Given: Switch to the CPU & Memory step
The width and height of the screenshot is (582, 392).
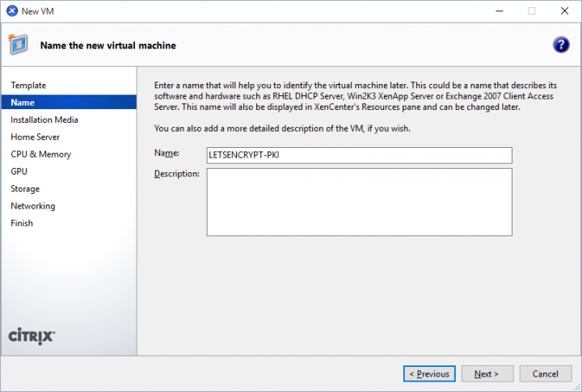Looking at the screenshot, I should [x=41, y=154].
